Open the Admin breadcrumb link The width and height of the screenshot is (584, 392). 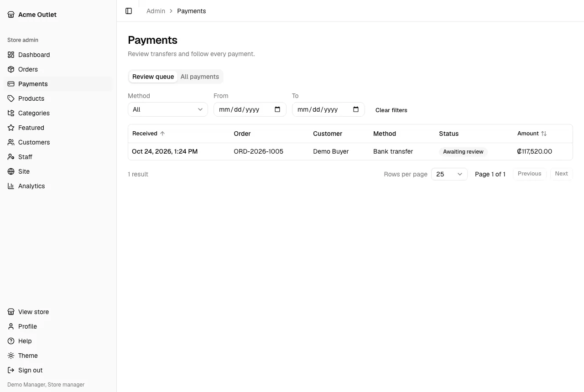click(x=156, y=11)
